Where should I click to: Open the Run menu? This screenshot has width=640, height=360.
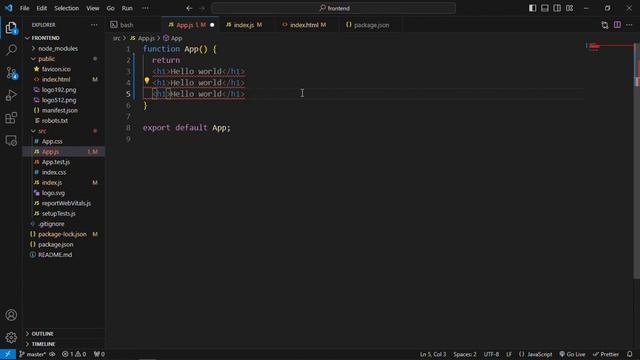click(127, 8)
